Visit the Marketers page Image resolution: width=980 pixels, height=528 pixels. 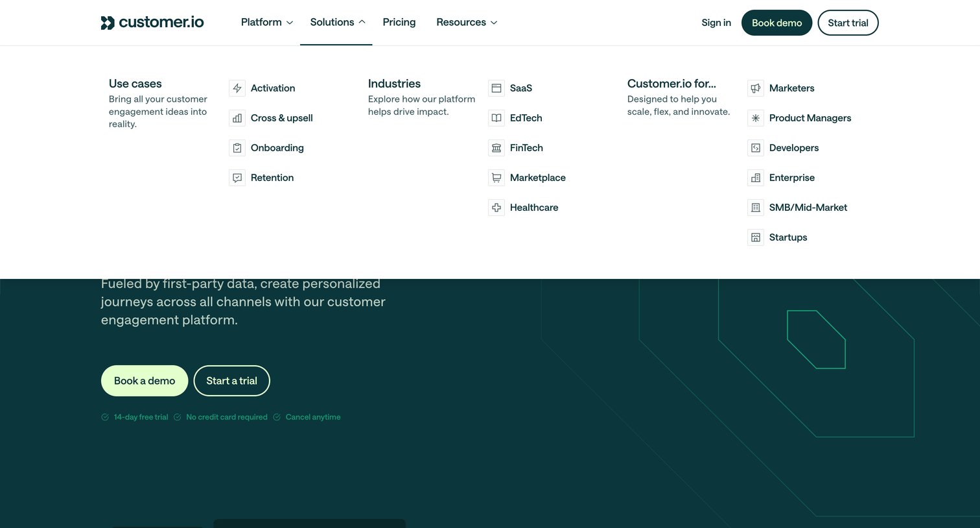pyautogui.click(x=792, y=88)
